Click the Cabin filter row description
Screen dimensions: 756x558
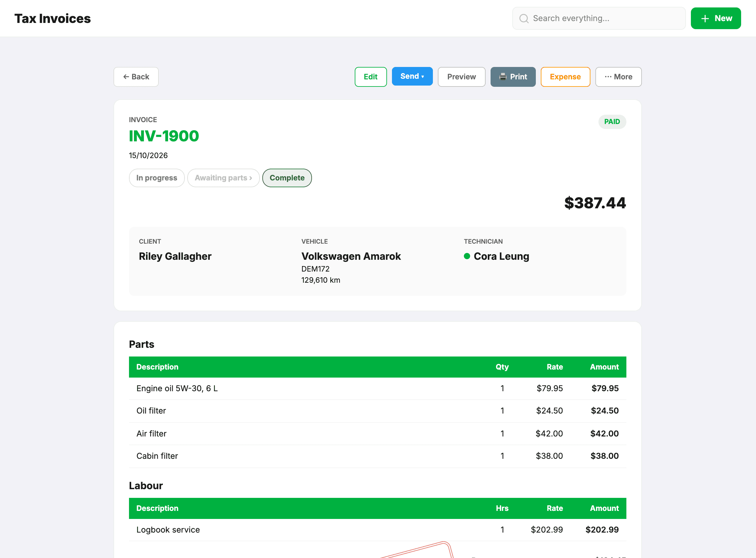[x=157, y=456]
